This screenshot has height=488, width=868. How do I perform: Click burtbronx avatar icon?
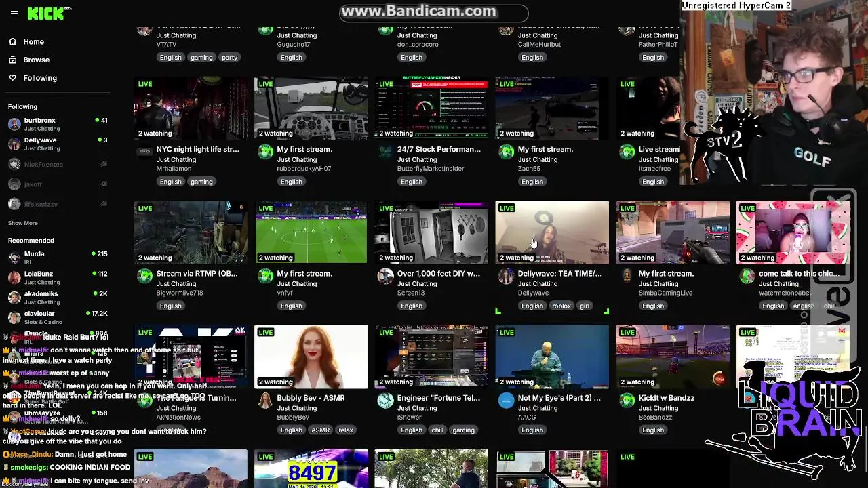tap(14, 124)
